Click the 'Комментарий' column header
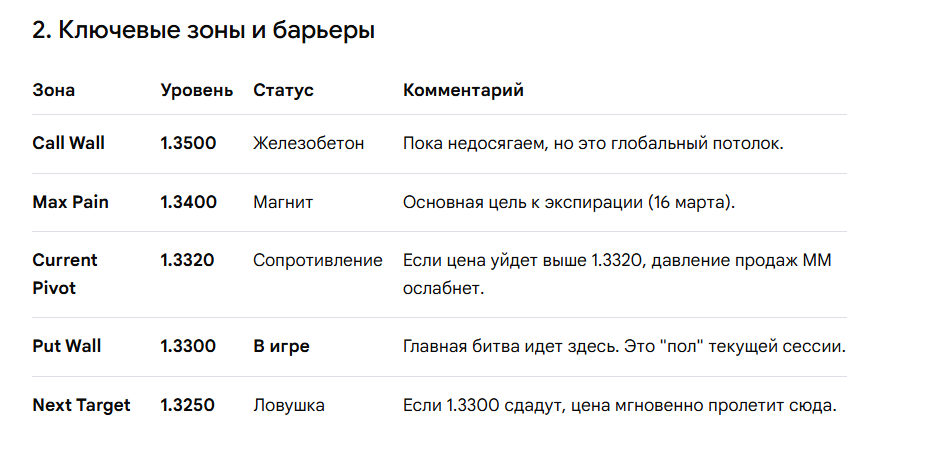 [x=463, y=90]
